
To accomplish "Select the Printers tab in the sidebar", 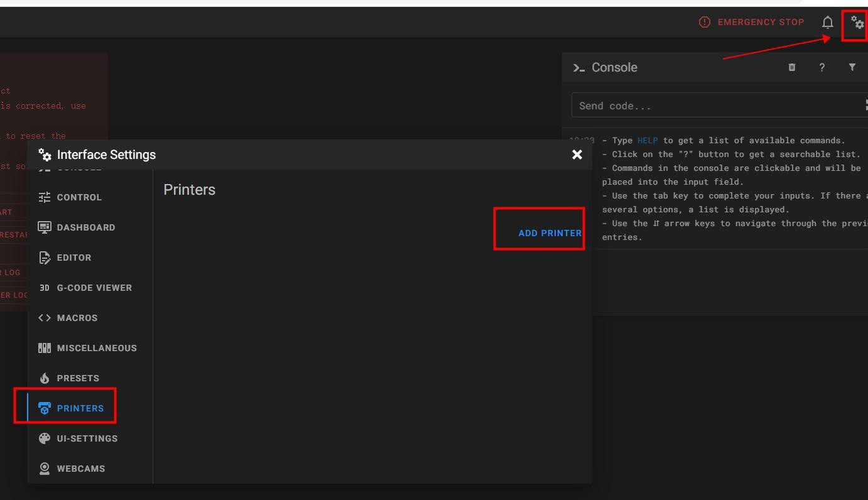I will [x=80, y=408].
